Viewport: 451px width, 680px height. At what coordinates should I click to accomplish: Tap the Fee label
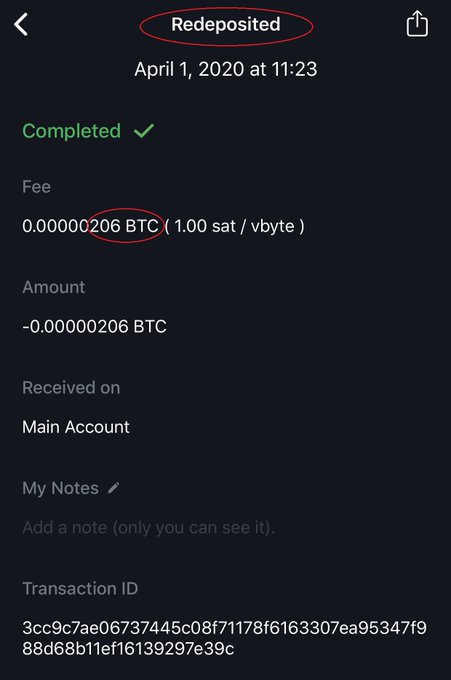[x=36, y=187]
